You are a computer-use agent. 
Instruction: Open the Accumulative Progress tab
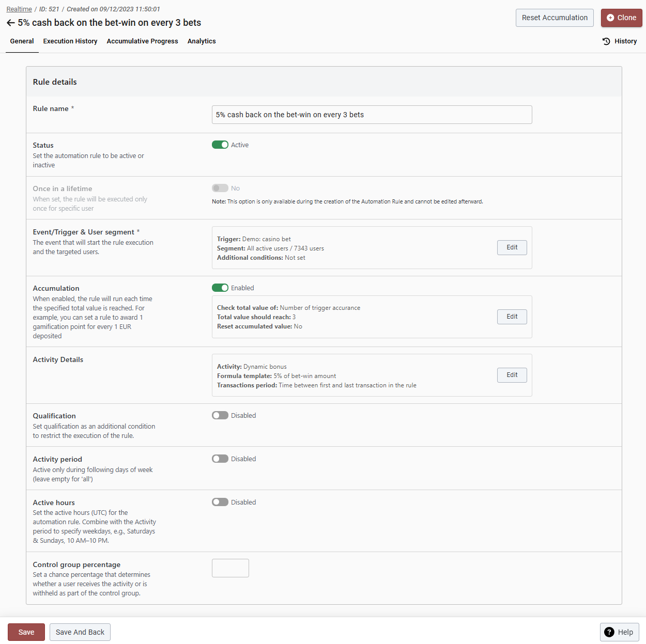pyautogui.click(x=142, y=41)
